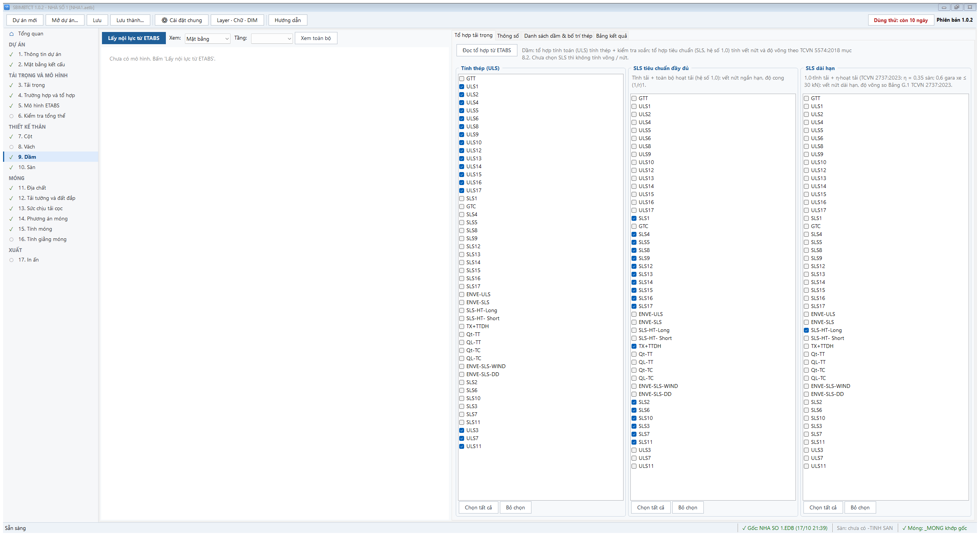Enable GTT checkbox in Tính thép (ULS) list

click(462, 79)
